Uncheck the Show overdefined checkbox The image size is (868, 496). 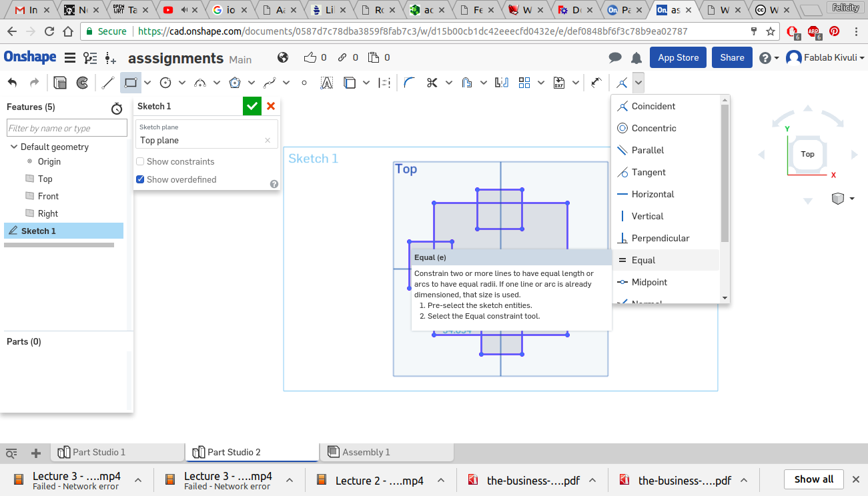click(x=140, y=179)
